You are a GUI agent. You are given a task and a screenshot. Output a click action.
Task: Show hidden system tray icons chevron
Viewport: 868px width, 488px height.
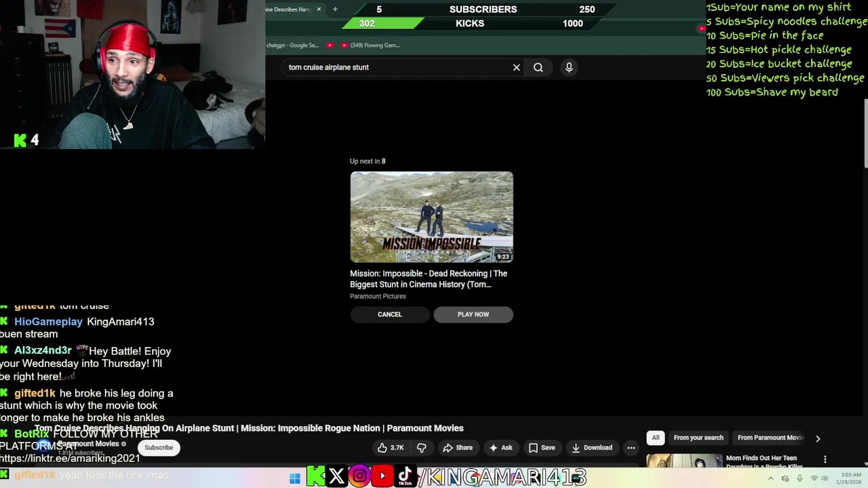click(770, 479)
